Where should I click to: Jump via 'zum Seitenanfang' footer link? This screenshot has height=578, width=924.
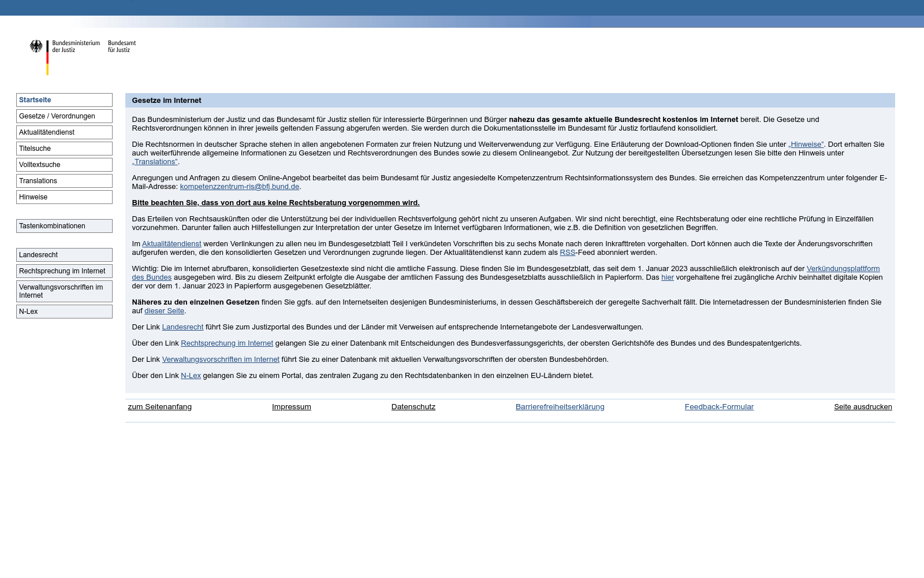[x=160, y=407]
